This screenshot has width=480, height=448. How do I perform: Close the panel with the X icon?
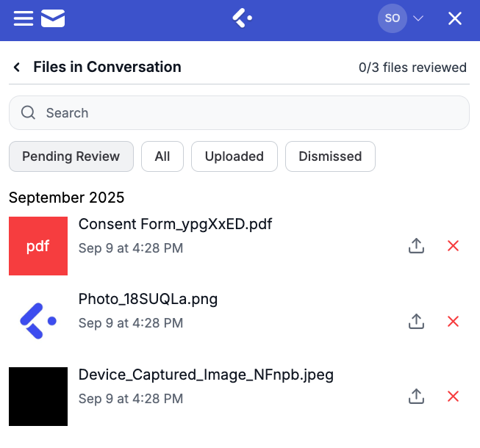(455, 18)
